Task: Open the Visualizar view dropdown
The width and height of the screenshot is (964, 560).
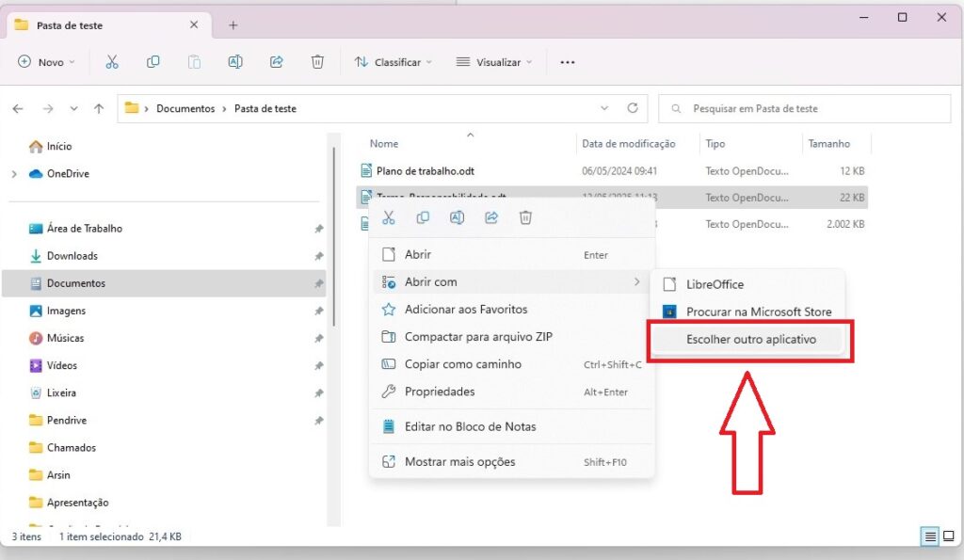Action: click(x=493, y=62)
